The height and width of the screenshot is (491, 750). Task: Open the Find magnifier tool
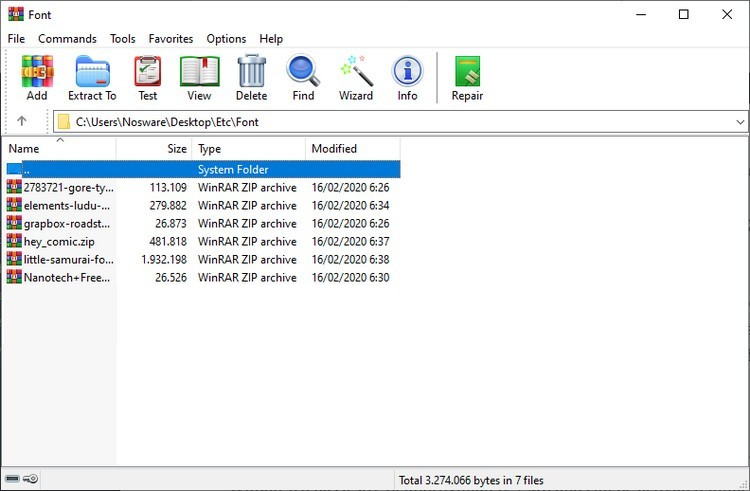pyautogui.click(x=303, y=78)
